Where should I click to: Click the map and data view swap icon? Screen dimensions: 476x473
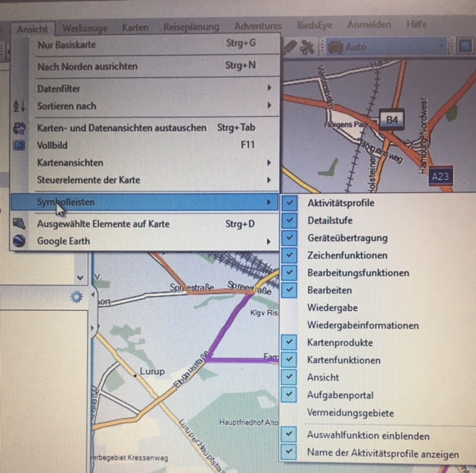pos(20,128)
